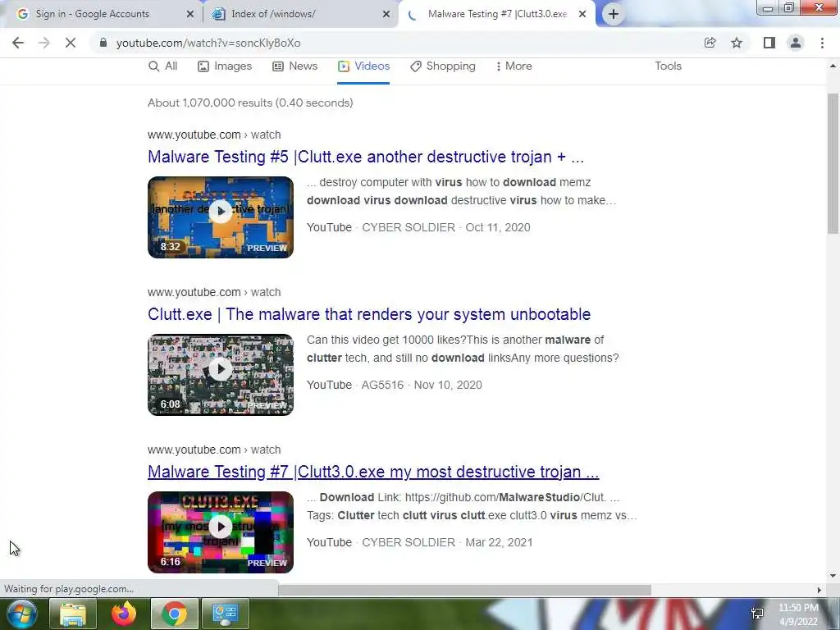
Task: Switch to the All search filter
Action: pyautogui.click(x=163, y=66)
